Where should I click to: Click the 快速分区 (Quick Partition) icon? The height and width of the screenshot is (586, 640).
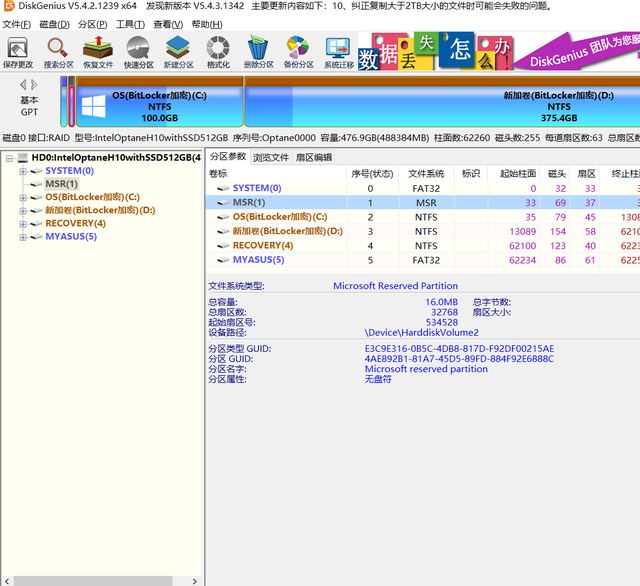(138, 51)
